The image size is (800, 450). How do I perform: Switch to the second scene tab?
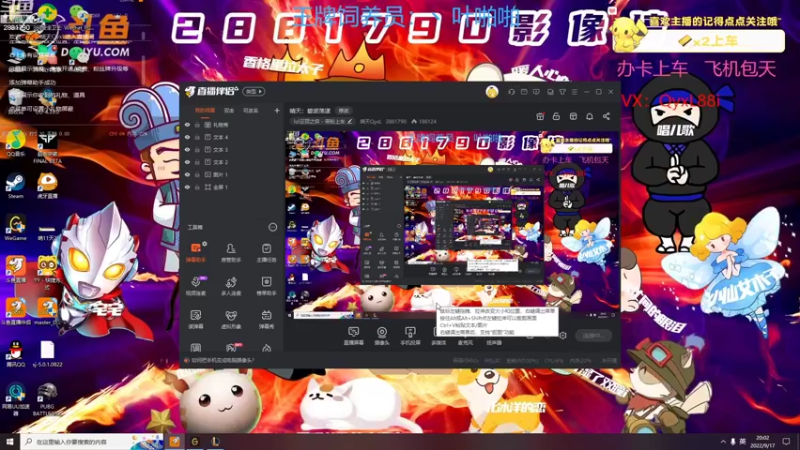[x=229, y=110]
